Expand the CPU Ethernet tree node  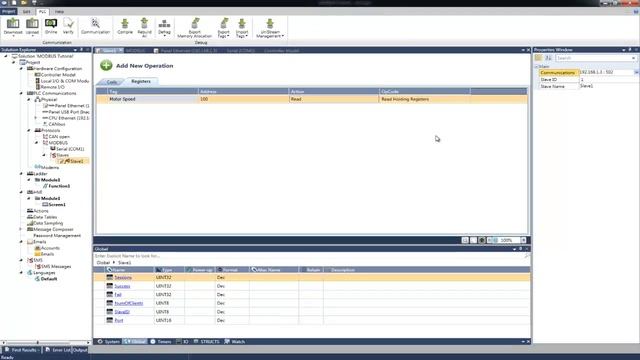pyautogui.click(x=36, y=118)
